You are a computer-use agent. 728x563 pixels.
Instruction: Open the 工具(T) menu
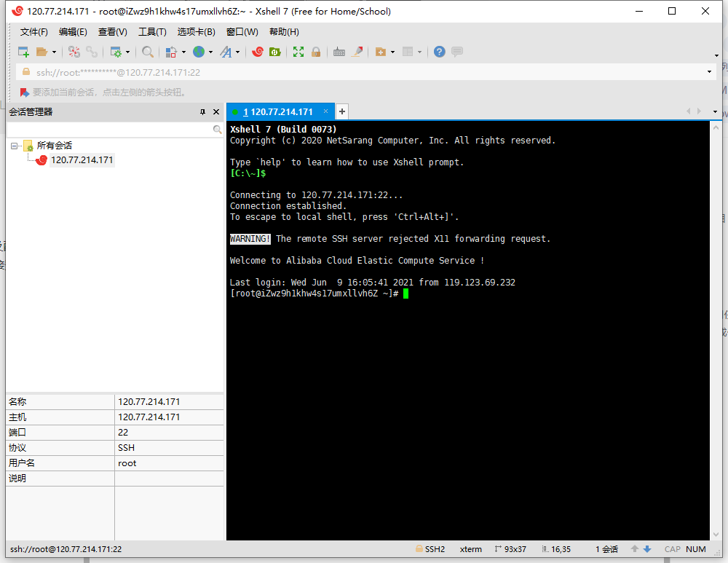click(152, 31)
